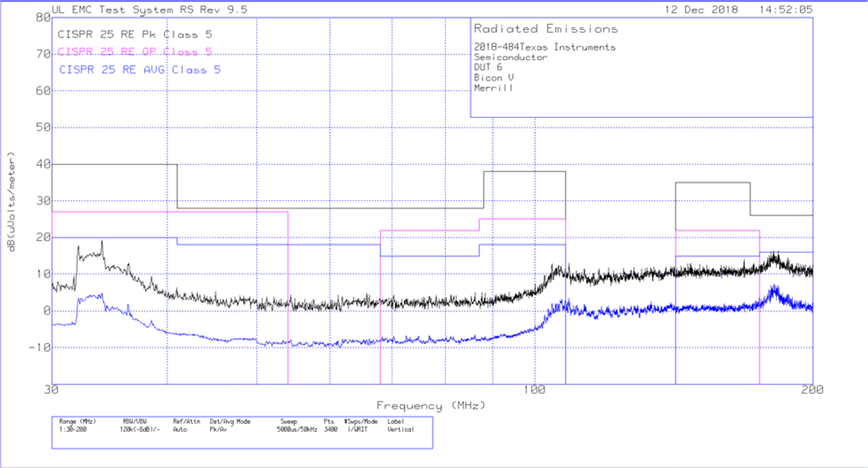Click the Pts value 3400

329,427
